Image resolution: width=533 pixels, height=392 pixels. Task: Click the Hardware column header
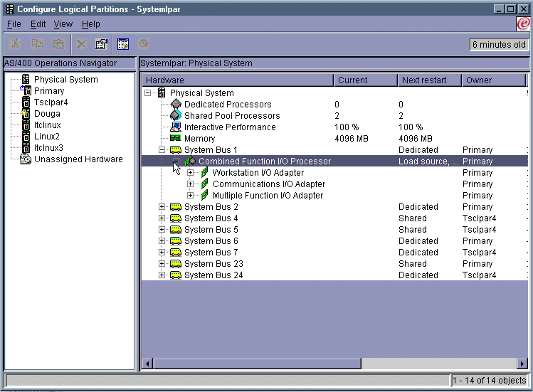point(238,80)
